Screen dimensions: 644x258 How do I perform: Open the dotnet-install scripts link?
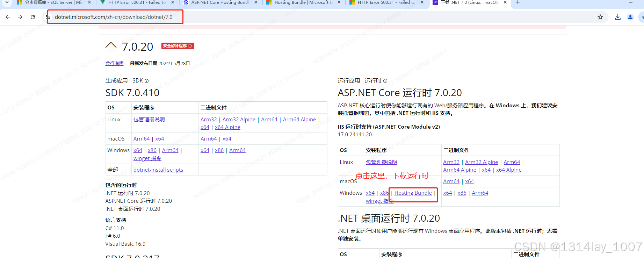pos(158,170)
